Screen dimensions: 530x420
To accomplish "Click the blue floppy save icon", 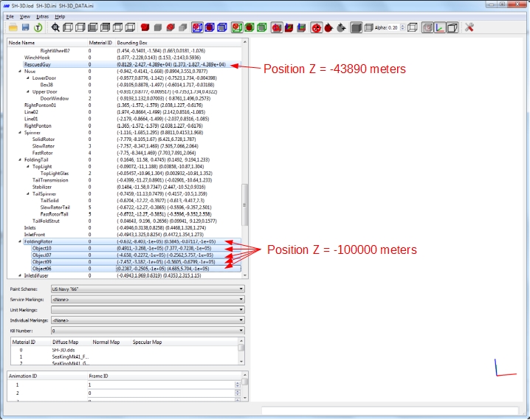I will [x=26, y=28].
